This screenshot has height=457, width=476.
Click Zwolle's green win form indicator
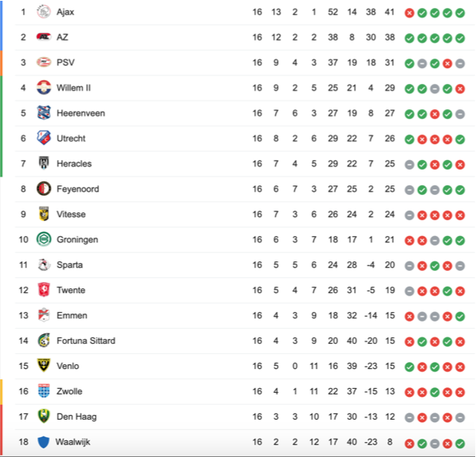pos(435,392)
